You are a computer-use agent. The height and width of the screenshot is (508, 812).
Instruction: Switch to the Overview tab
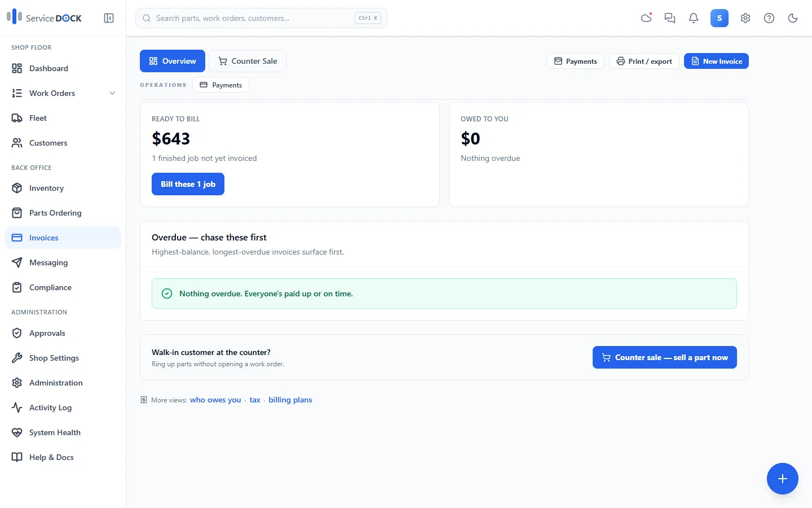pyautogui.click(x=173, y=61)
